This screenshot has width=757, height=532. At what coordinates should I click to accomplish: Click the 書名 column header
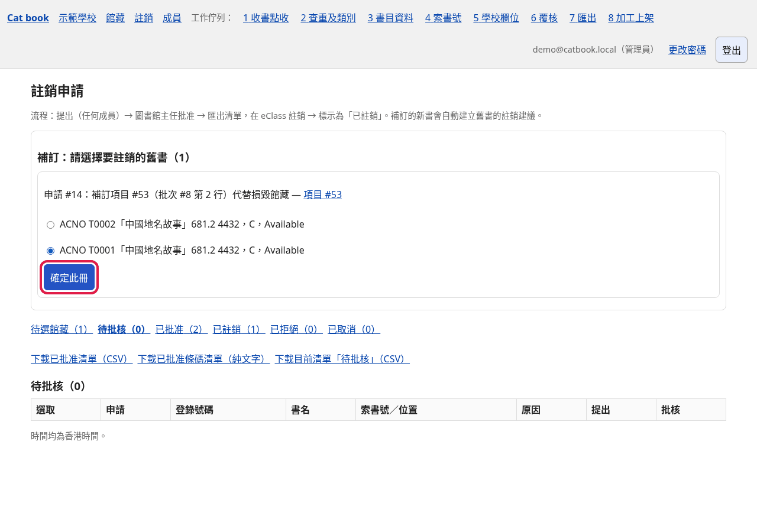321,410
